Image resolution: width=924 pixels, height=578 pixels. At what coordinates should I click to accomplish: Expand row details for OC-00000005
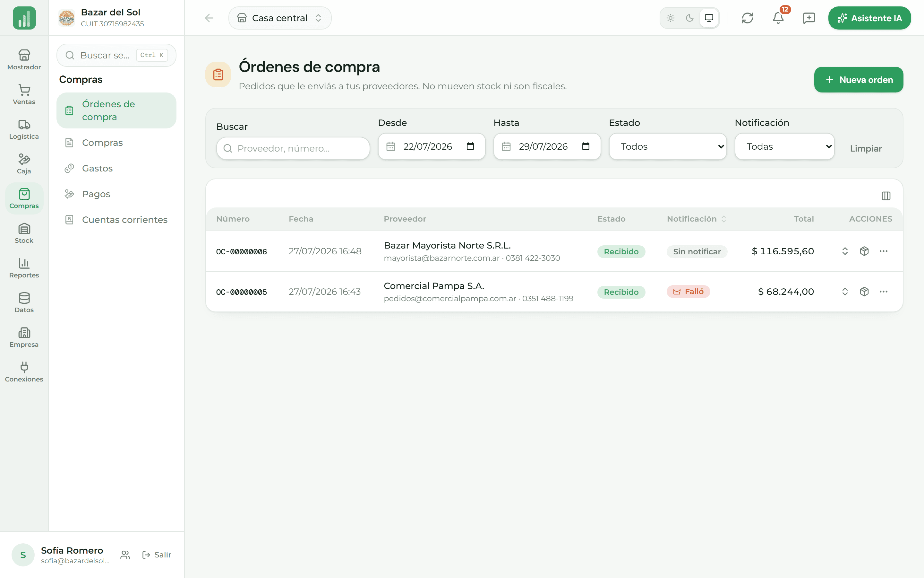tap(844, 292)
